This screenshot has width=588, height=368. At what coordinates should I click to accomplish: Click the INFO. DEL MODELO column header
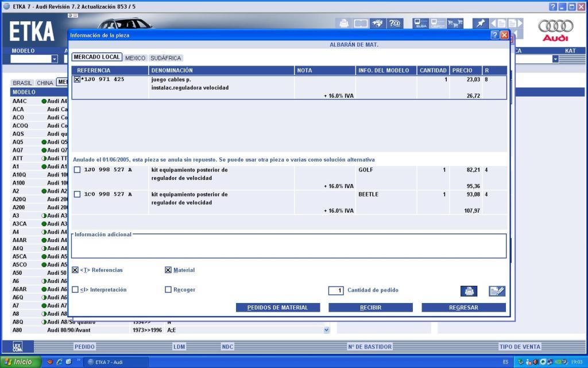pos(386,70)
